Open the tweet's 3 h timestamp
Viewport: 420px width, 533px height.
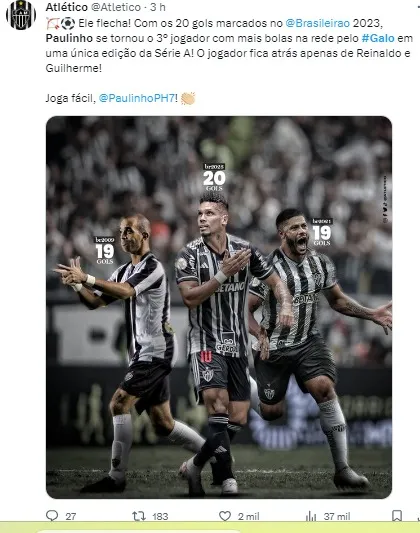[158, 7]
